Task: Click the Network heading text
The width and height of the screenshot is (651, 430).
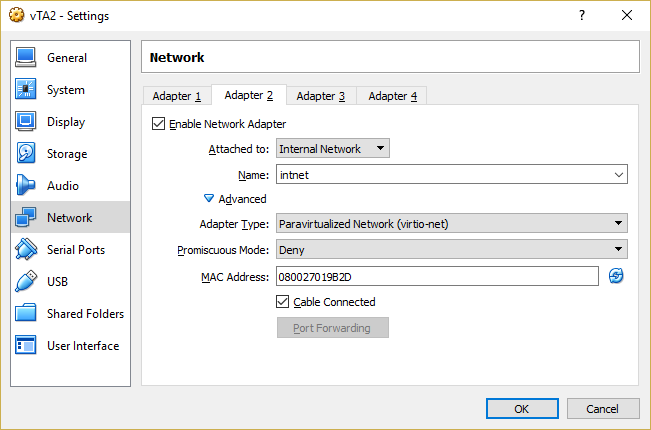Action: [177, 57]
